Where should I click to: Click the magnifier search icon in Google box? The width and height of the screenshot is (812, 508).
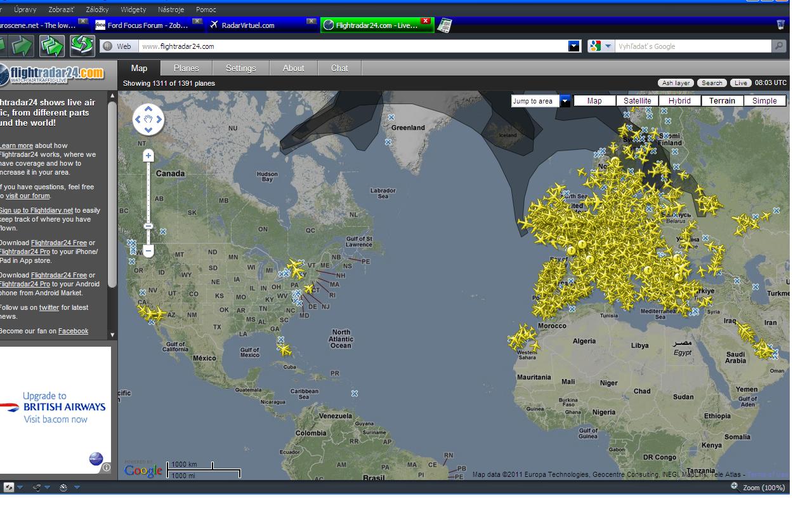(x=779, y=46)
